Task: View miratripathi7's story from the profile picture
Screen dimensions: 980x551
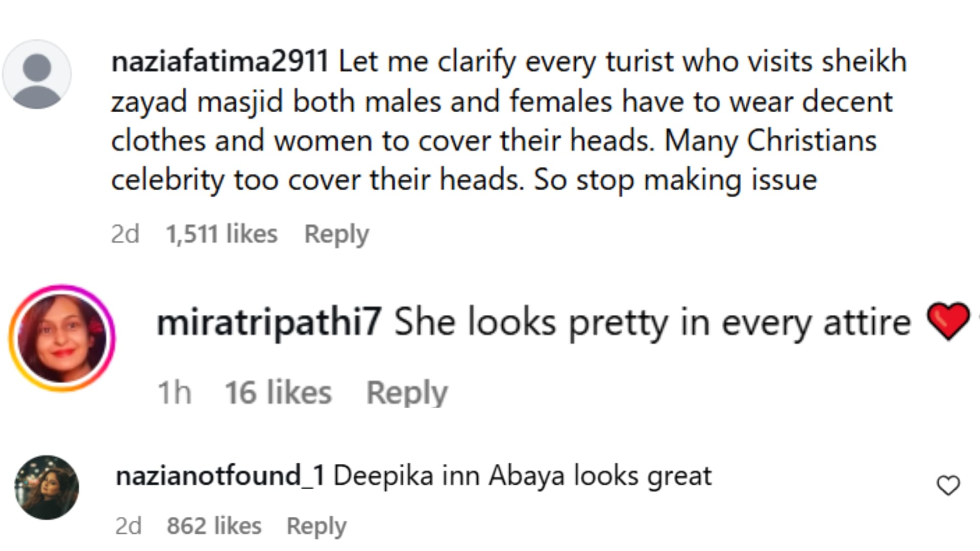Action: (62, 338)
